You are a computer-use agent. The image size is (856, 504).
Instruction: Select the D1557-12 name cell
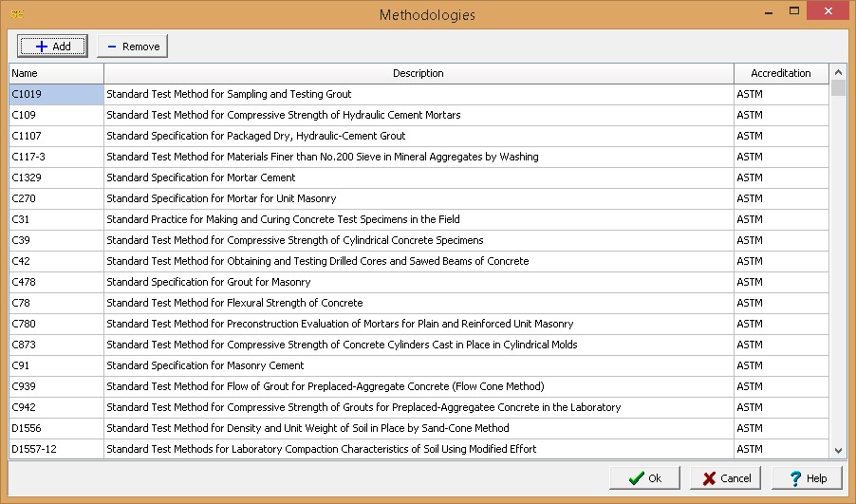(56, 449)
